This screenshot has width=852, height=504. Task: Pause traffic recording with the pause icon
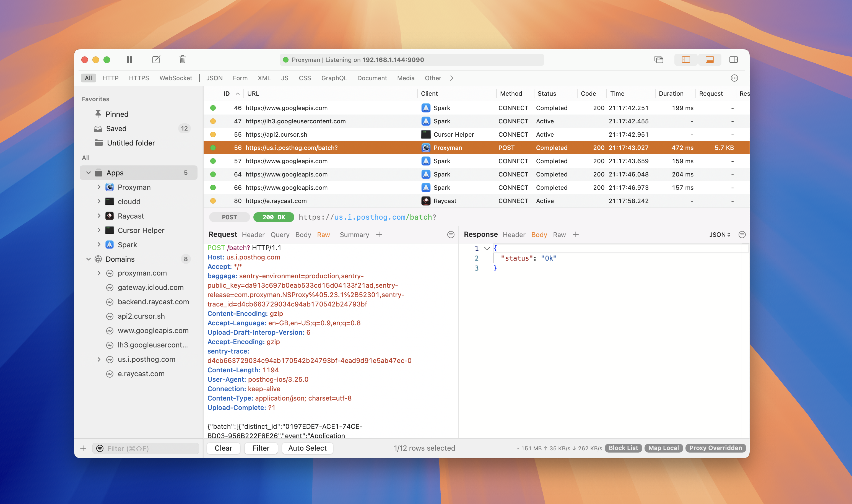(129, 60)
